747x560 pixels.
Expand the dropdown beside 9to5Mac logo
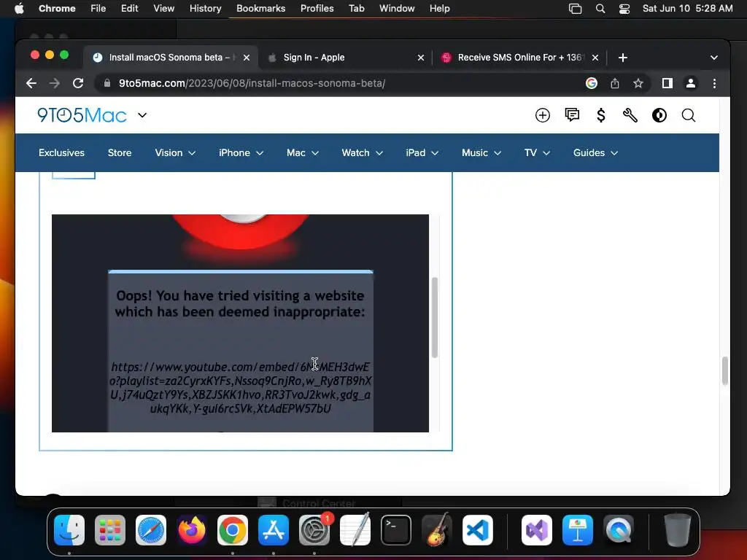142,115
